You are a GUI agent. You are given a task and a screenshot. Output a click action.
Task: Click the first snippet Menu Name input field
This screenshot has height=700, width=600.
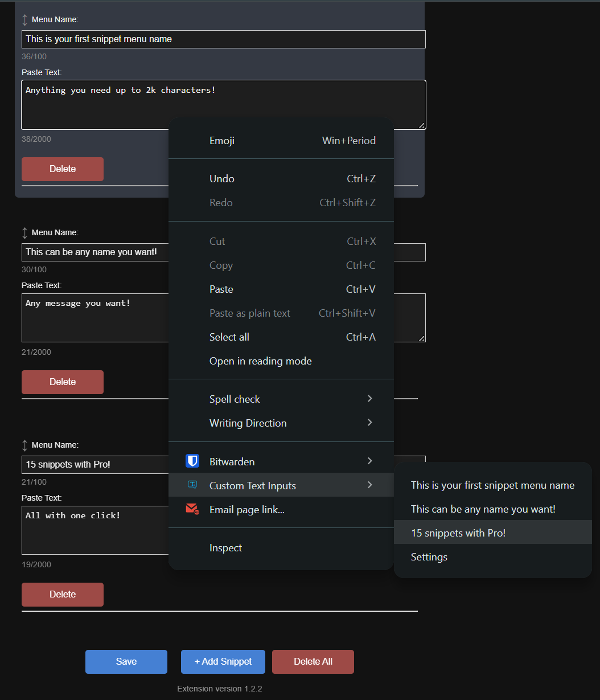pyautogui.click(x=224, y=39)
